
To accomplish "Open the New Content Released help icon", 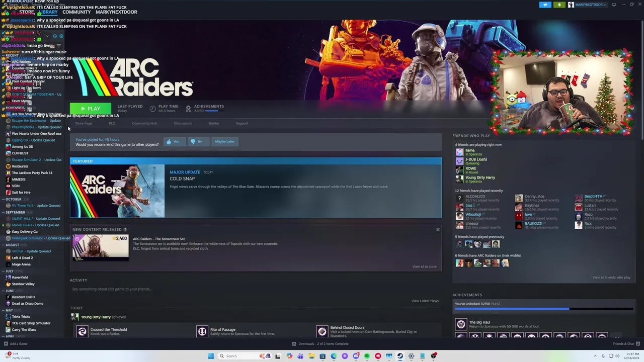I will (125, 230).
